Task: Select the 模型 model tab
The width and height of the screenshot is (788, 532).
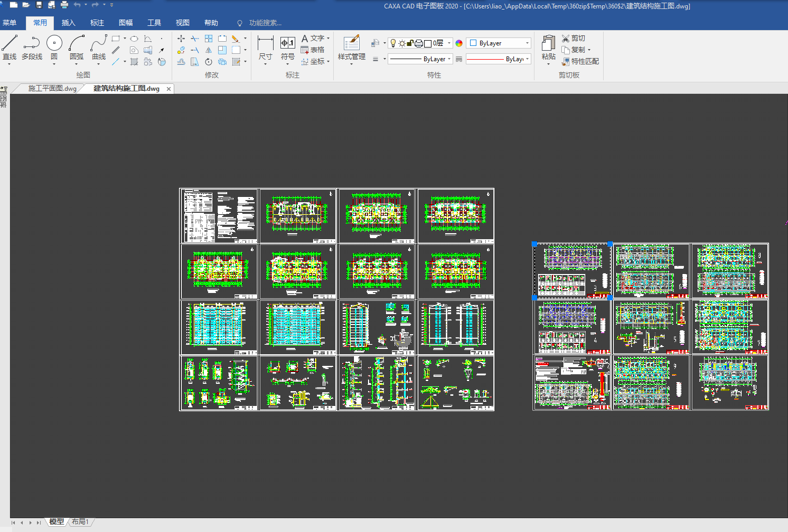Action: point(57,522)
